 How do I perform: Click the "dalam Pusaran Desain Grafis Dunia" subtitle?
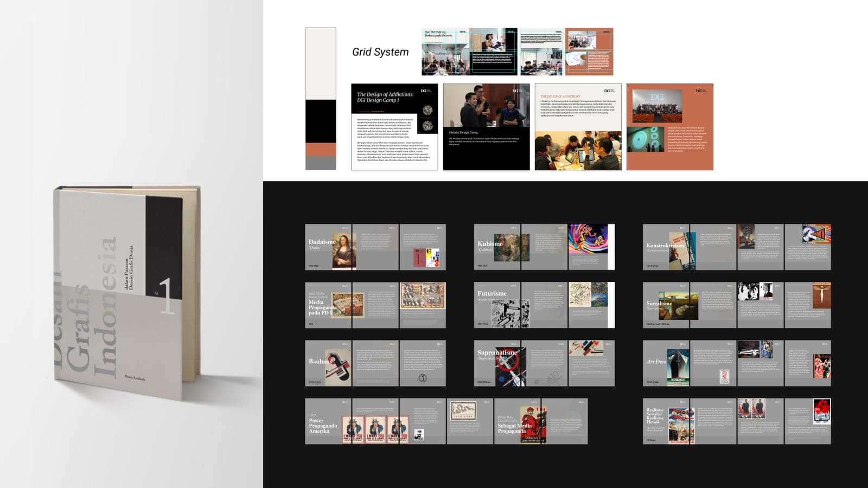(129, 267)
